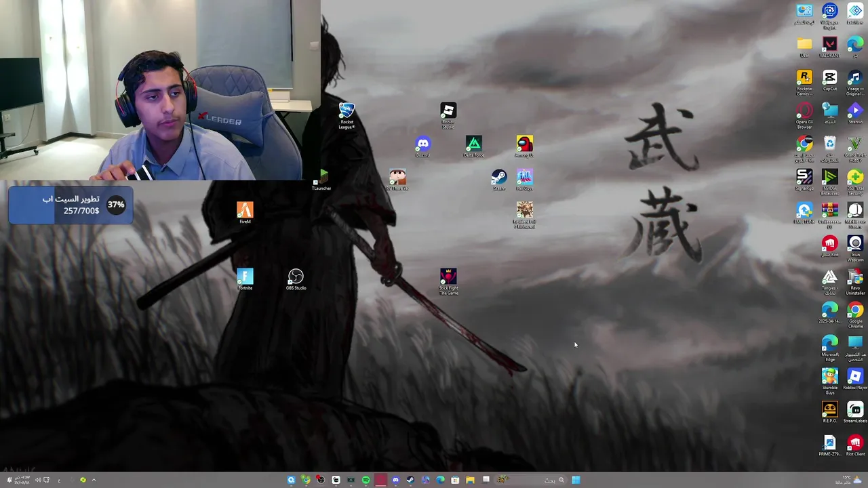
Task: Launch Fortnite from the desktop
Action: click(x=245, y=280)
